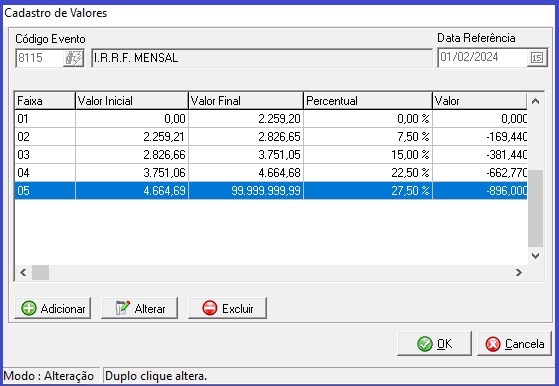
Task: Click Valor Inicial cell 2.826,66
Action: [132, 155]
